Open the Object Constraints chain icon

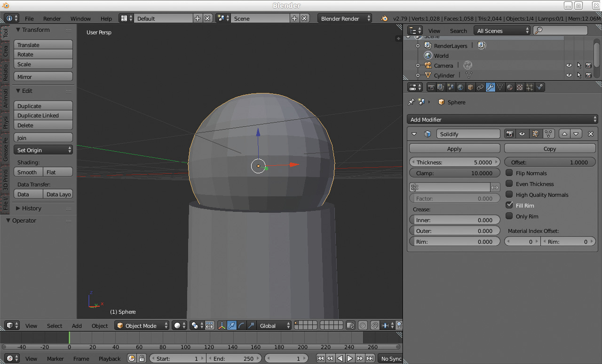pos(480,87)
